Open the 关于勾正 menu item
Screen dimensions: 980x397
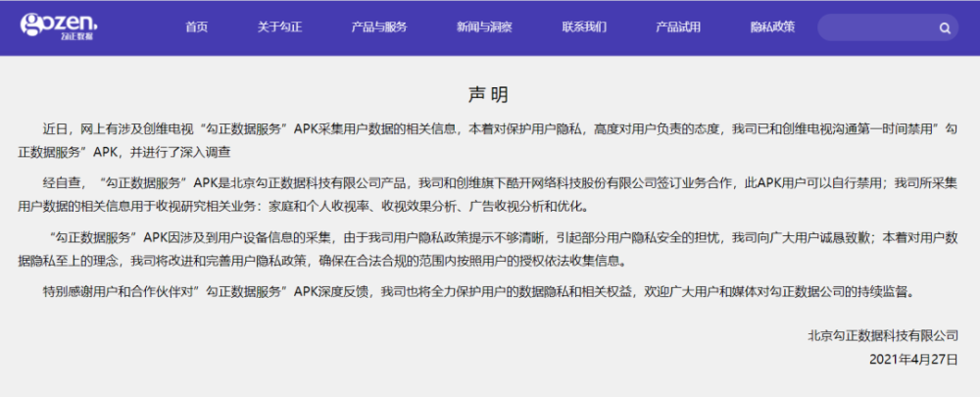279,26
